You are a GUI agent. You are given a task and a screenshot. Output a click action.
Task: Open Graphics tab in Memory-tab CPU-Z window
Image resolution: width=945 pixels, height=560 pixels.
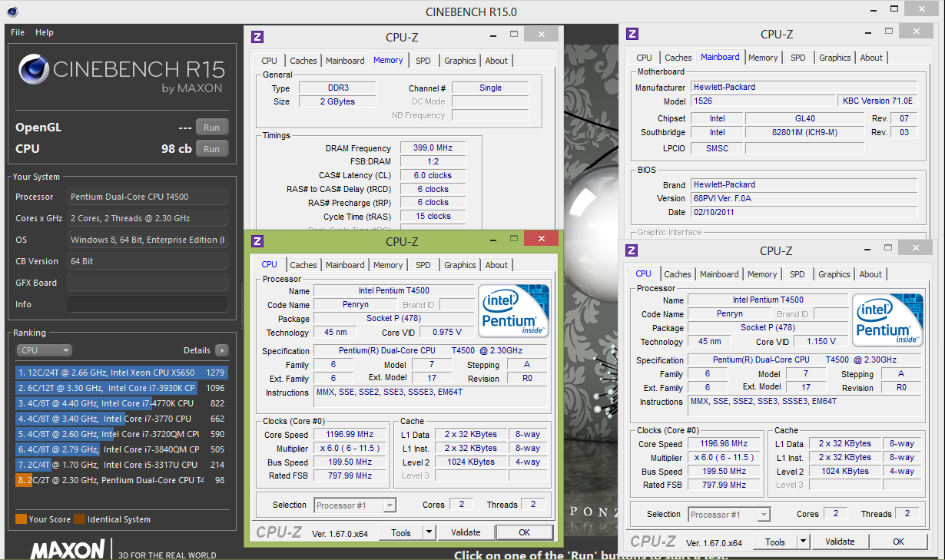click(x=460, y=61)
